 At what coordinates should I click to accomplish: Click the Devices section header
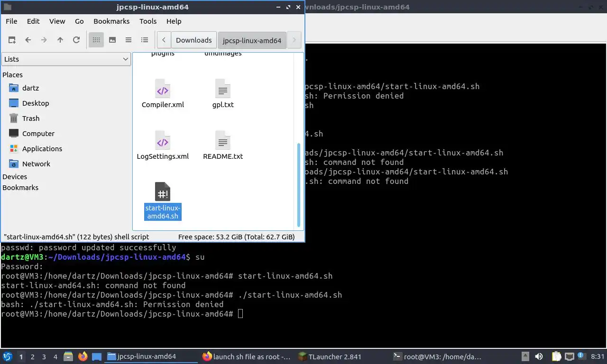click(x=15, y=177)
